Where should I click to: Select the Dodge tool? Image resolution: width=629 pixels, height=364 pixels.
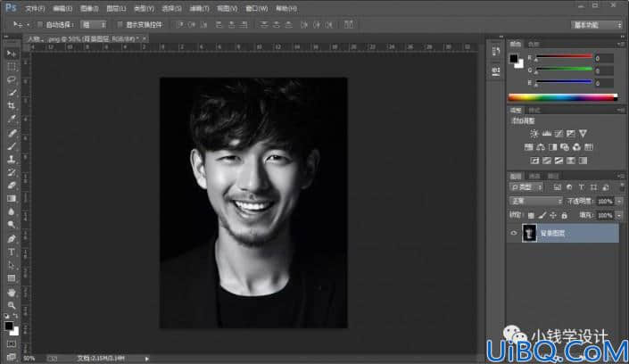pyautogui.click(x=12, y=225)
